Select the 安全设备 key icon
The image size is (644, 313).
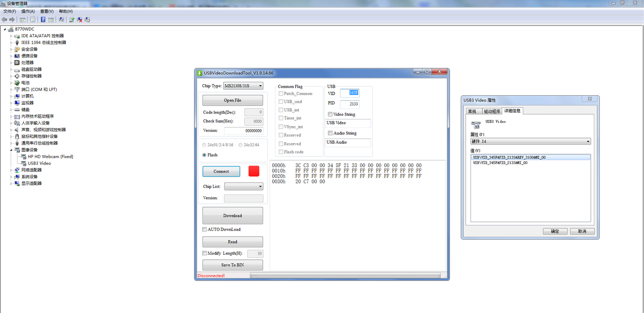click(x=17, y=49)
